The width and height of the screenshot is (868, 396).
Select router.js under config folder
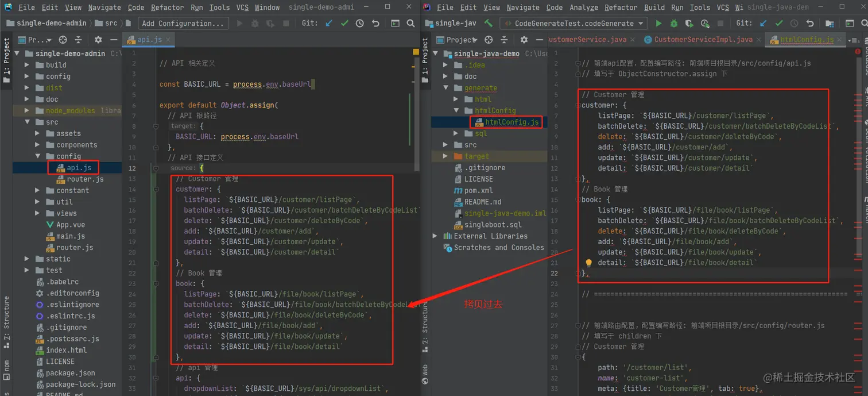[x=85, y=179]
